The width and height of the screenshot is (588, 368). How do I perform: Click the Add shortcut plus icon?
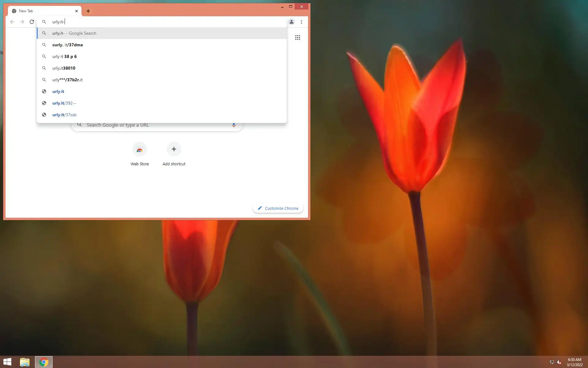point(174,149)
